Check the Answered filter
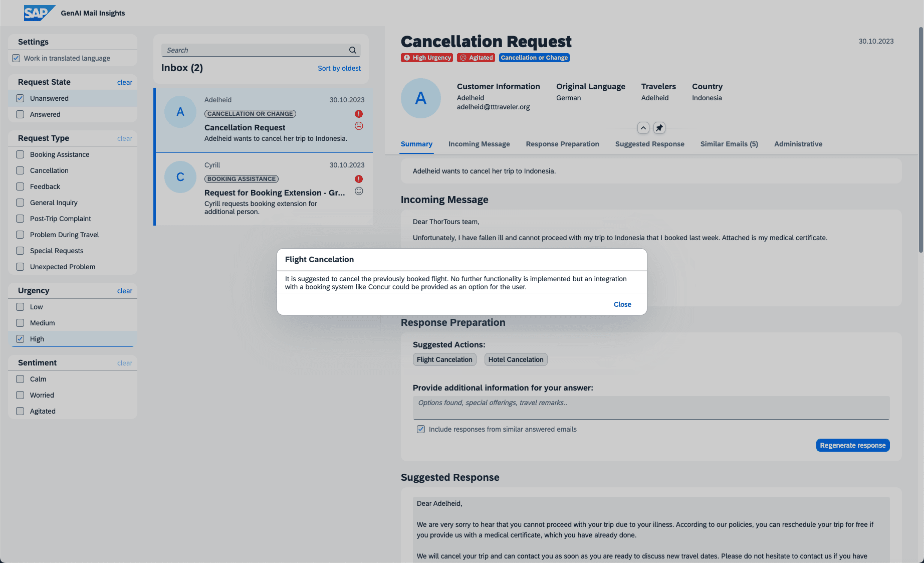Screen dimensions: 924x563 pyautogui.click(x=20, y=114)
